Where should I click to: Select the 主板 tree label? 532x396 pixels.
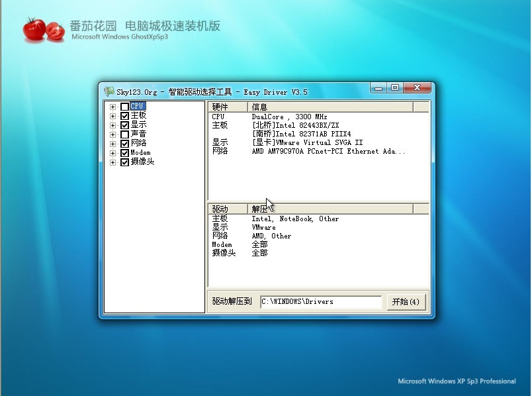pos(138,116)
